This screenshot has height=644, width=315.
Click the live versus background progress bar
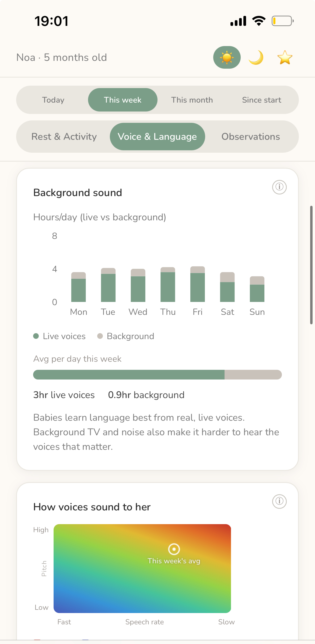(x=157, y=375)
